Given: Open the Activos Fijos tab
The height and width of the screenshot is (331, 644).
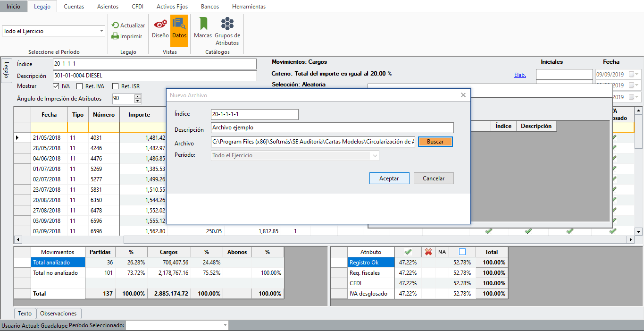Looking at the screenshot, I should click(172, 7).
